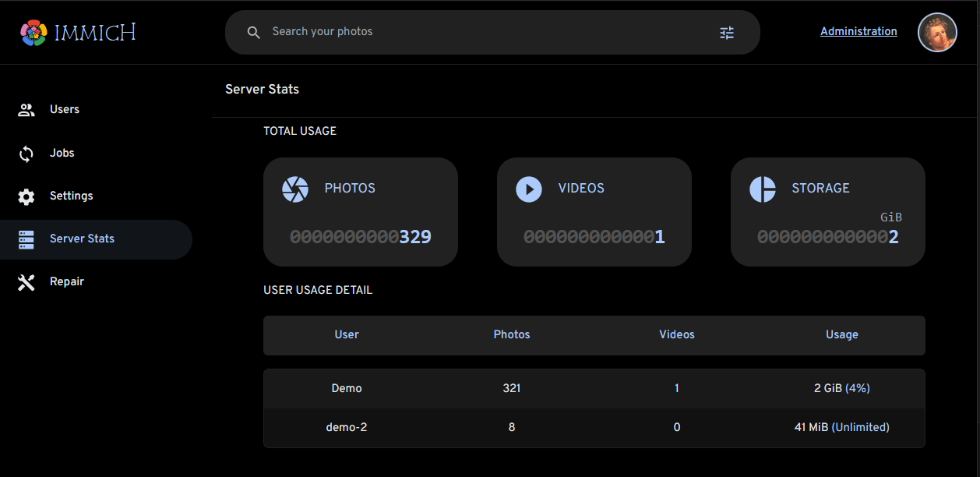Select the demo-2 row in the usage table
Viewport: 980px width, 477px height.
tap(545, 427)
